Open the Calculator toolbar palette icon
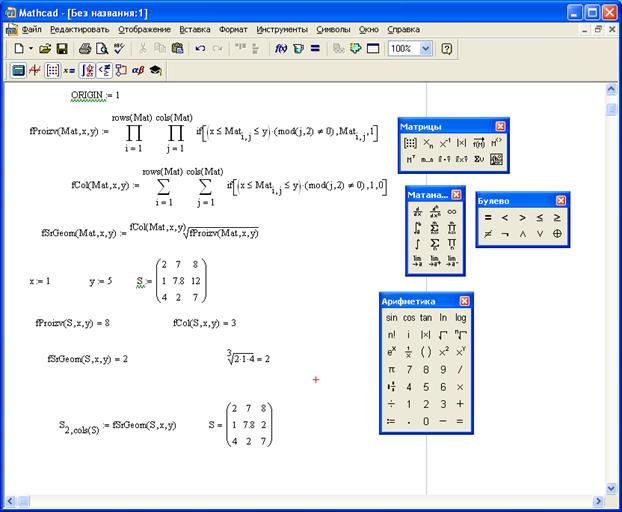622x512 pixels. (18, 71)
